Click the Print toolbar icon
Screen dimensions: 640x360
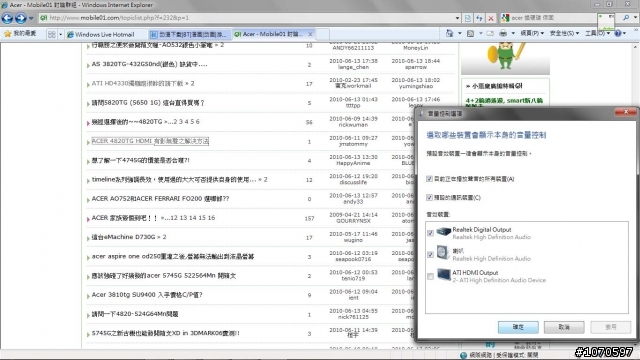503,33
